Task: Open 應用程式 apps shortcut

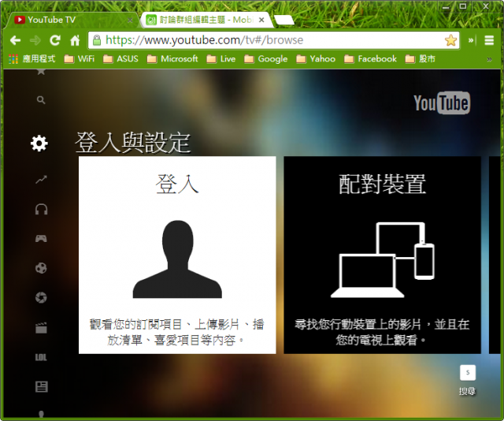Action: [x=31, y=59]
